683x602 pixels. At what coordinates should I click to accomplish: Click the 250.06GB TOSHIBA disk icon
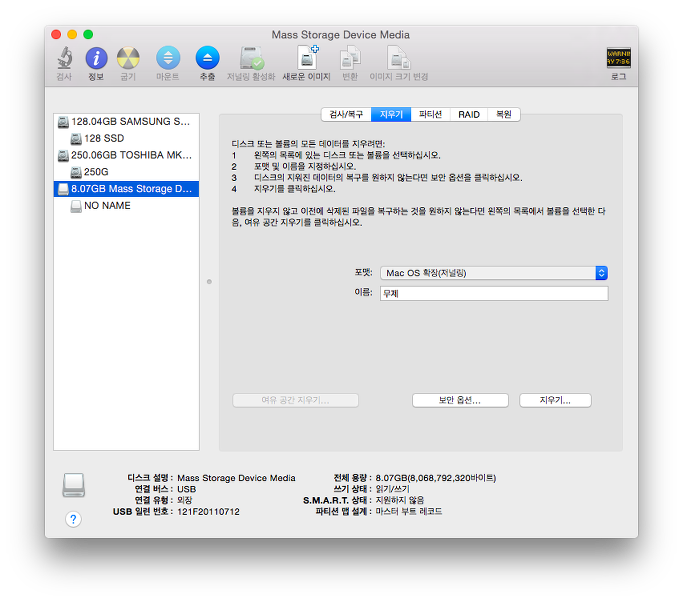[63, 156]
